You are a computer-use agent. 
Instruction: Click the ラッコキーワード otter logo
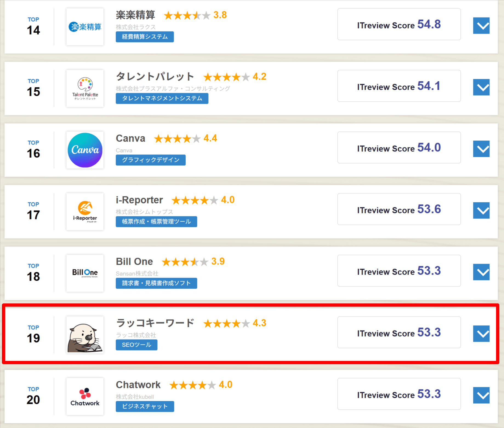coord(85,335)
